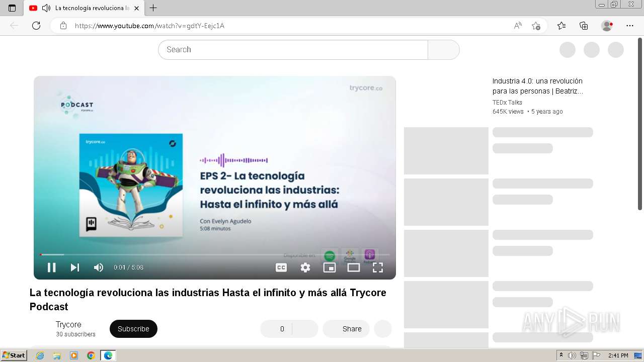Launch Chrome from taskbar
Screen dimensions: 644x362
[91, 355]
